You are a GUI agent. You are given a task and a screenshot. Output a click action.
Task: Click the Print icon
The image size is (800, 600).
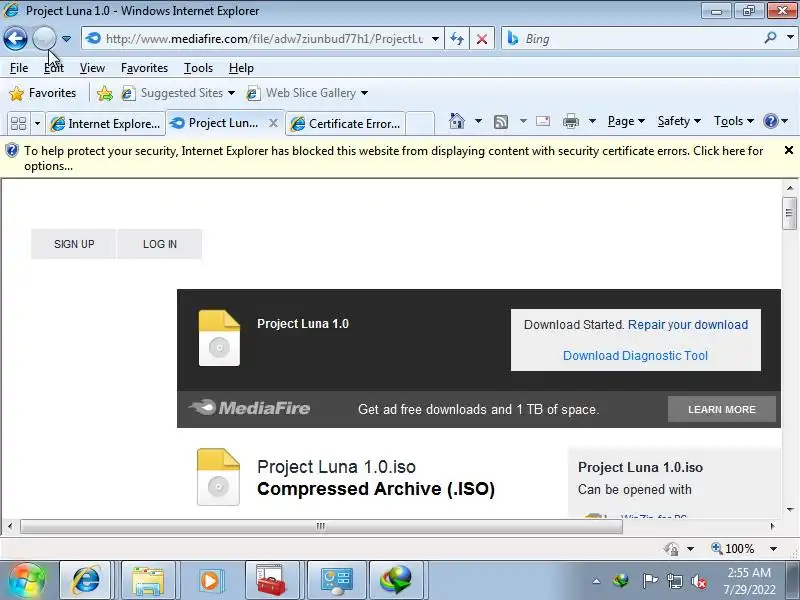coord(571,121)
